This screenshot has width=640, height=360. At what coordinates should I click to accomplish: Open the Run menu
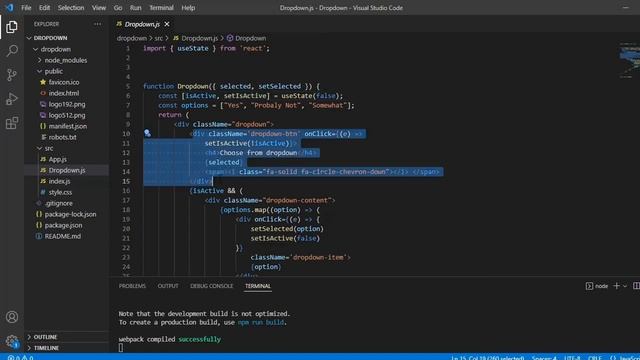tap(136, 8)
